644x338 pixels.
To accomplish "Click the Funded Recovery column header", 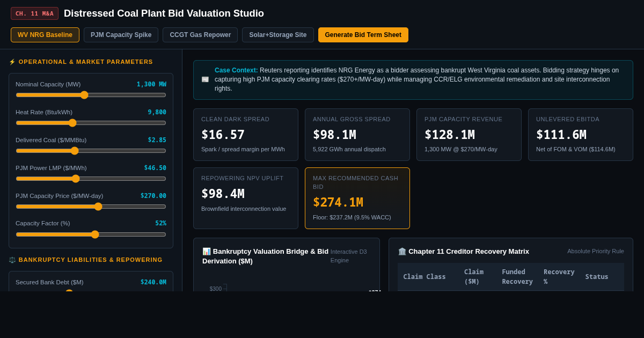I will click(x=517, y=277).
